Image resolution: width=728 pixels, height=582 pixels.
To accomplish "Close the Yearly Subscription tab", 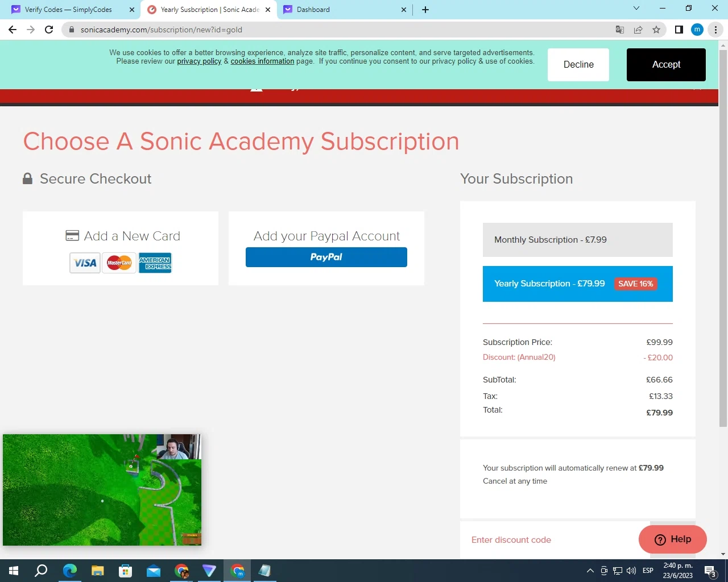I will coord(268,10).
